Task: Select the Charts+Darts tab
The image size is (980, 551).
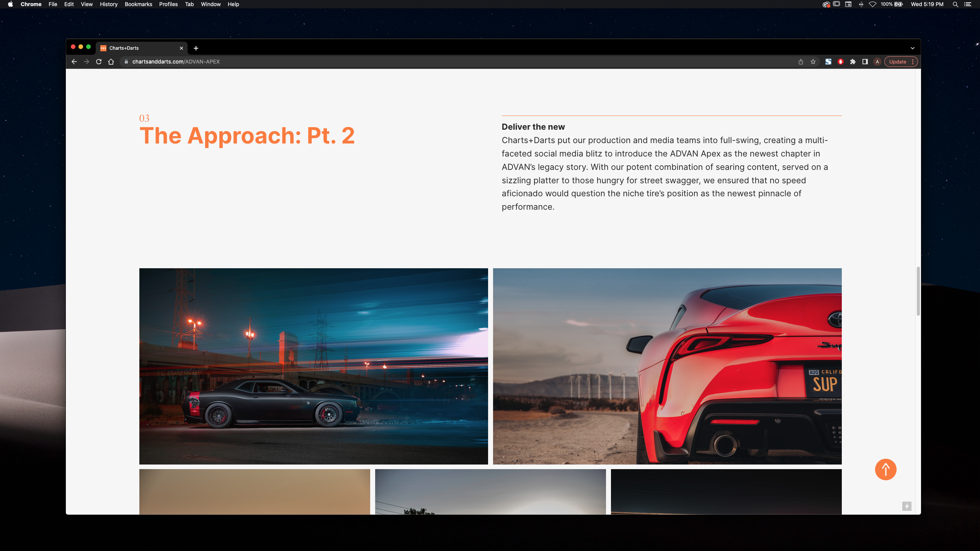Action: point(142,48)
